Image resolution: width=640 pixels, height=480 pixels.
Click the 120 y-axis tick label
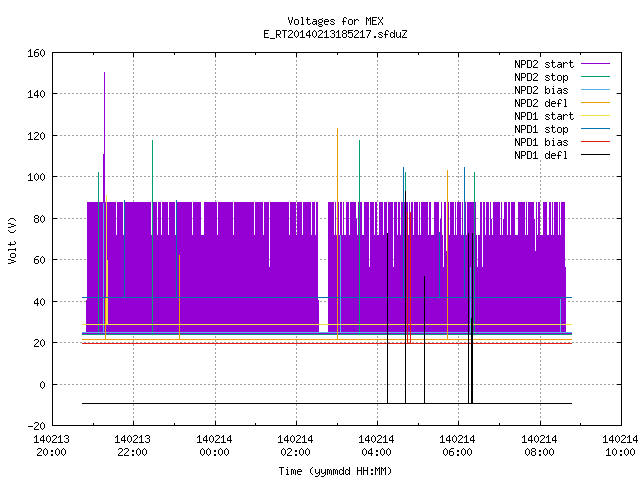tap(36, 136)
